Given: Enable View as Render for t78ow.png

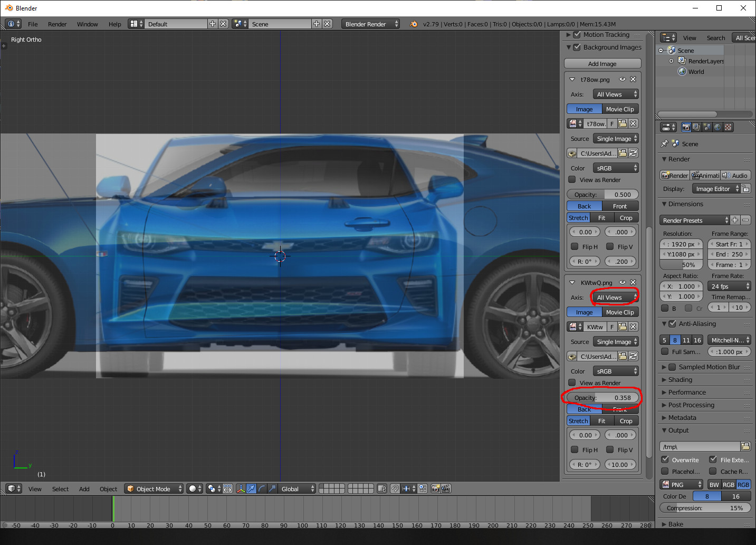Looking at the screenshot, I should click(572, 179).
